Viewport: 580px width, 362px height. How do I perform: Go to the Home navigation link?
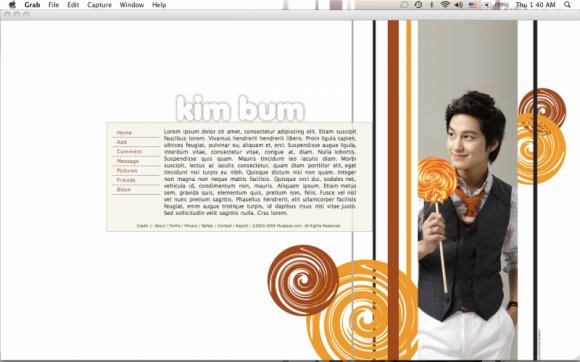click(x=124, y=132)
